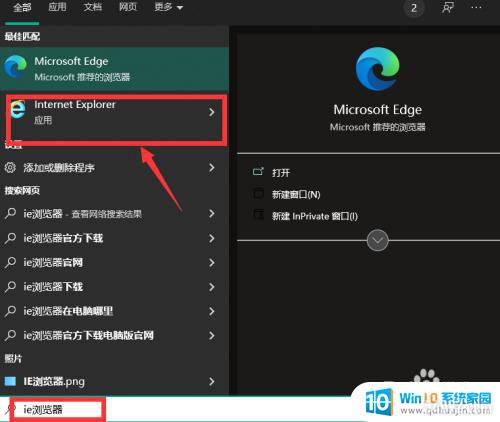Expand more actions with the circular down chevron

(x=377, y=240)
